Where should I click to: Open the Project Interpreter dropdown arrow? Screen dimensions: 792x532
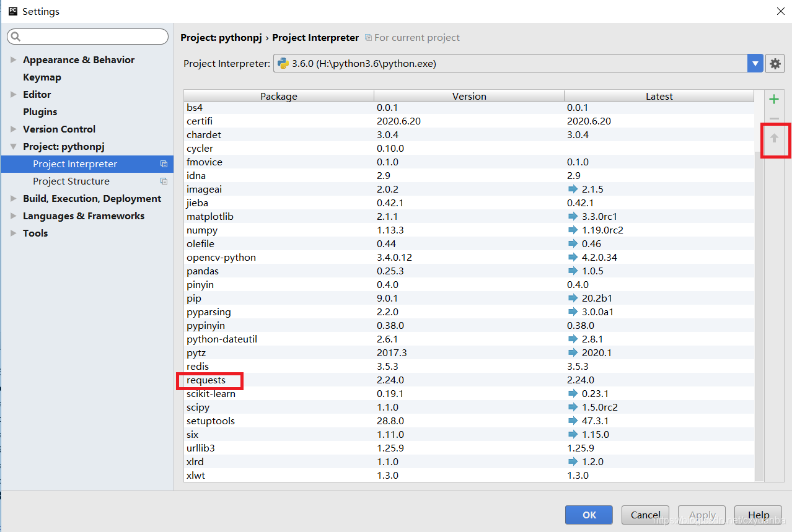coord(755,63)
